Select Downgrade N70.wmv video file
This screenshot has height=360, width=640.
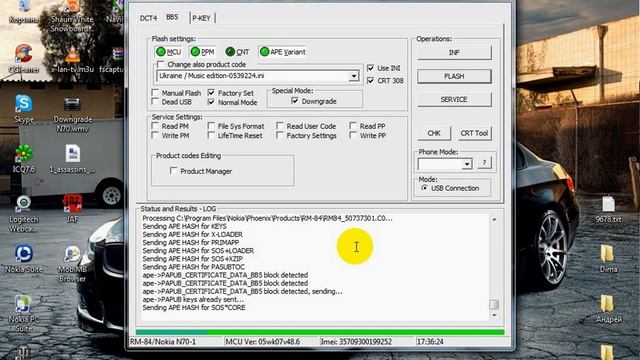click(72, 114)
